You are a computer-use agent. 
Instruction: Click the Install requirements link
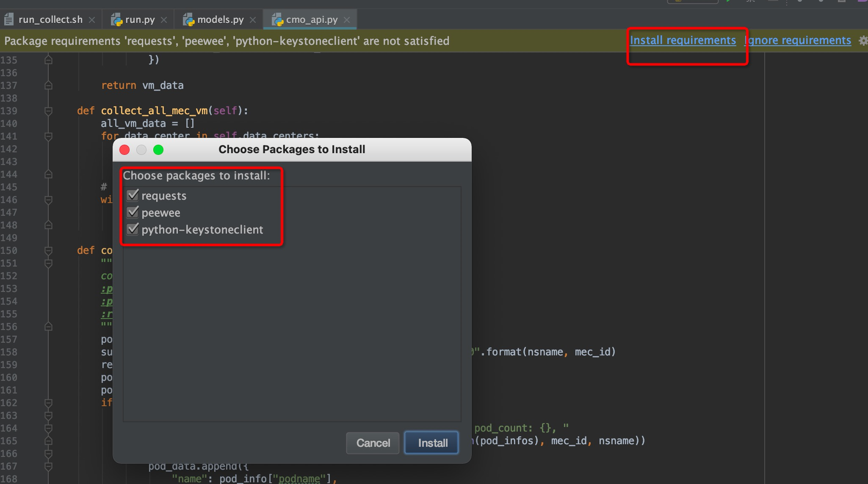click(x=683, y=40)
